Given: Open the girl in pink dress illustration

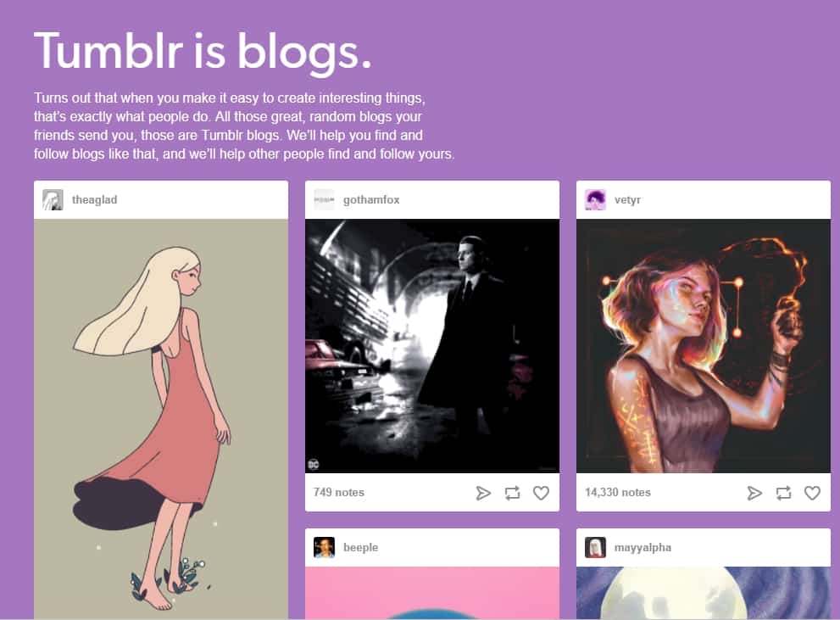Looking at the screenshot, I should pos(161,419).
